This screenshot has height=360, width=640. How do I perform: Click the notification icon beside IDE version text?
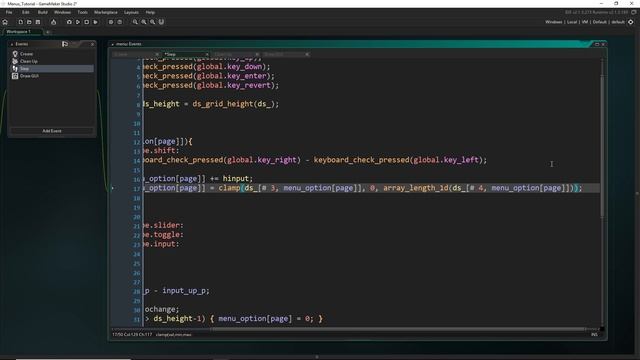coord(633,12)
